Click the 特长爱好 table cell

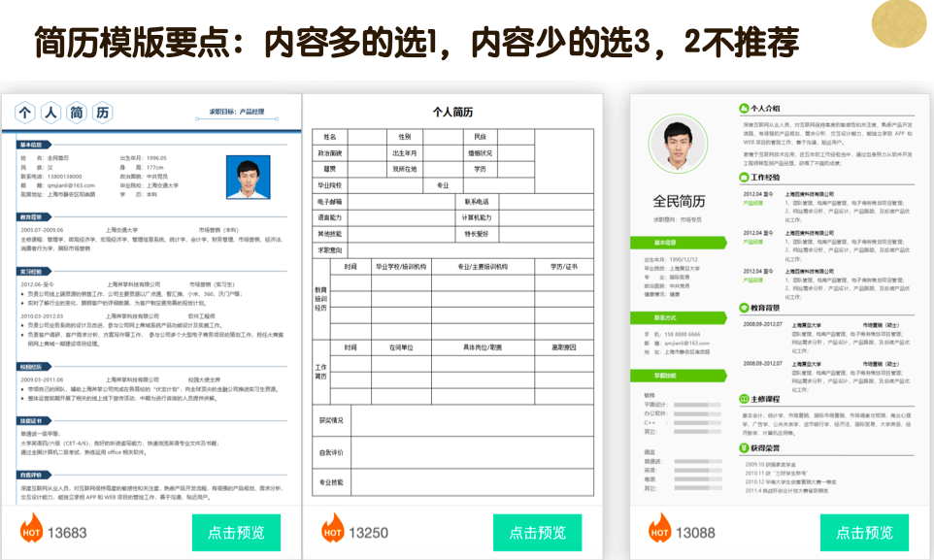pyautogui.click(x=477, y=234)
